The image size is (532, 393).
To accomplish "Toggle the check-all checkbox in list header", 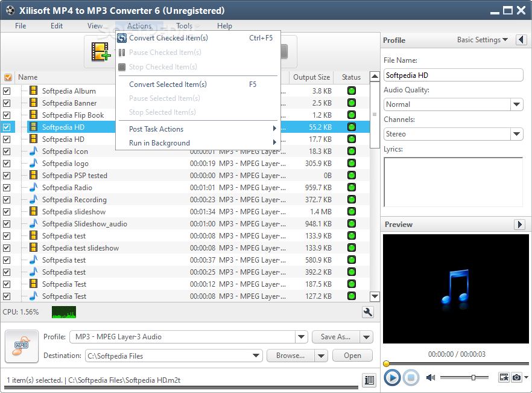I will (x=8, y=77).
